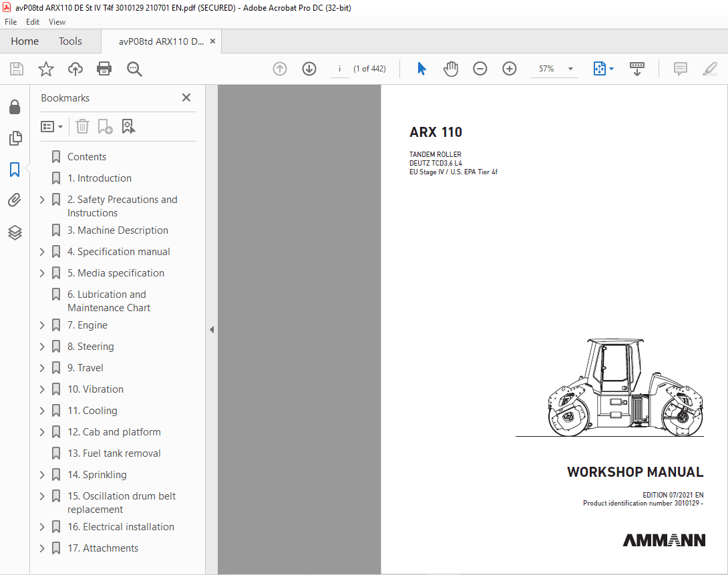Activate the Selection arrow tool
Screen dimensions: 728x575
(421, 68)
